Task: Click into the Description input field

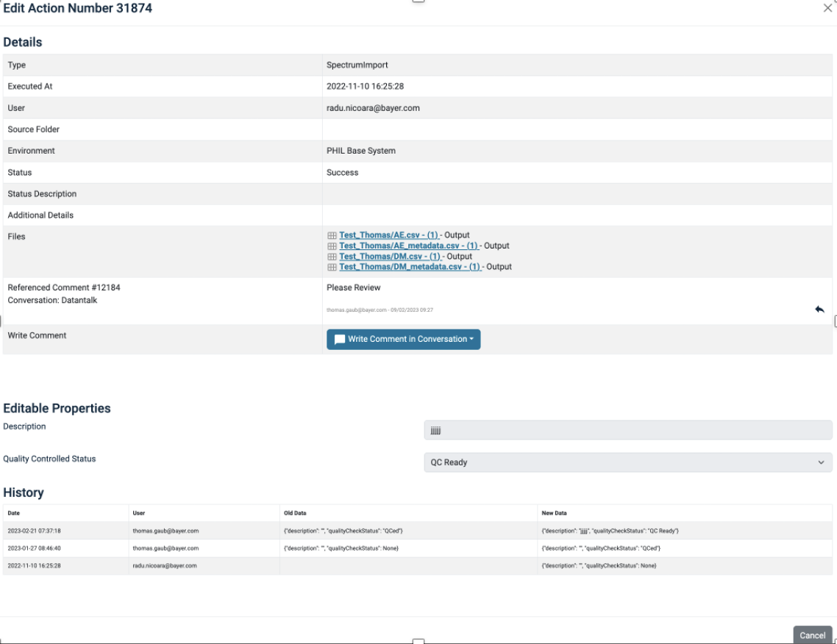Action: [x=627, y=430]
